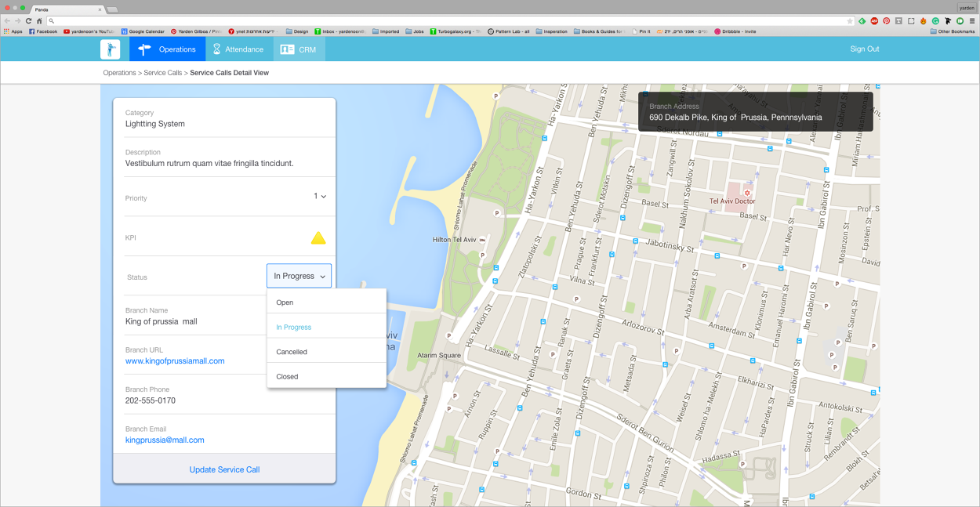Open the Status dropdown

(299, 275)
